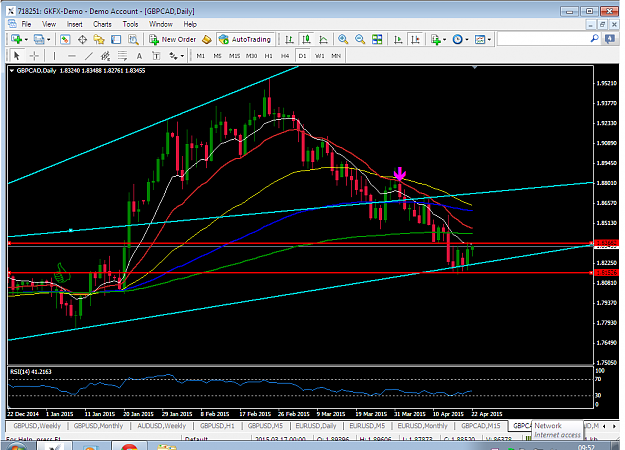Switch to H1 timeframe
Image resolution: width=625 pixels, height=450 pixels.
pos(268,56)
